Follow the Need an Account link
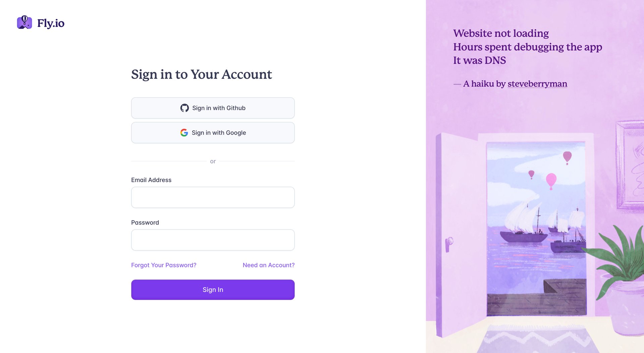 click(x=268, y=265)
